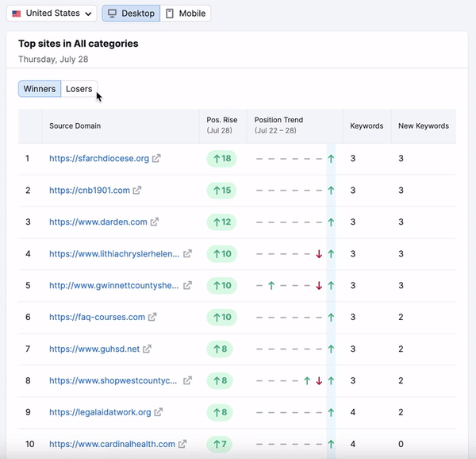Screen dimensions: 476x459
Task: Click New Keywords value 0 for cardinalhealth.com
Action: pos(401,444)
